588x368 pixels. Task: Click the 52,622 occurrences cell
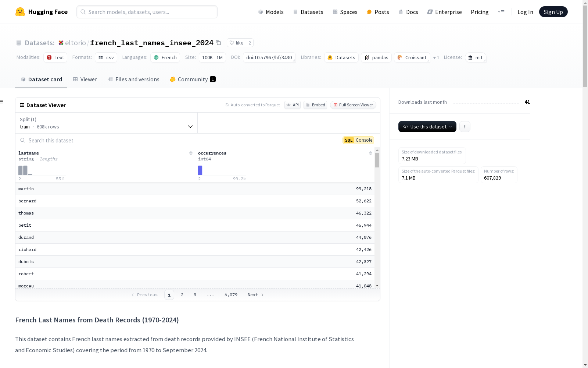click(285, 201)
